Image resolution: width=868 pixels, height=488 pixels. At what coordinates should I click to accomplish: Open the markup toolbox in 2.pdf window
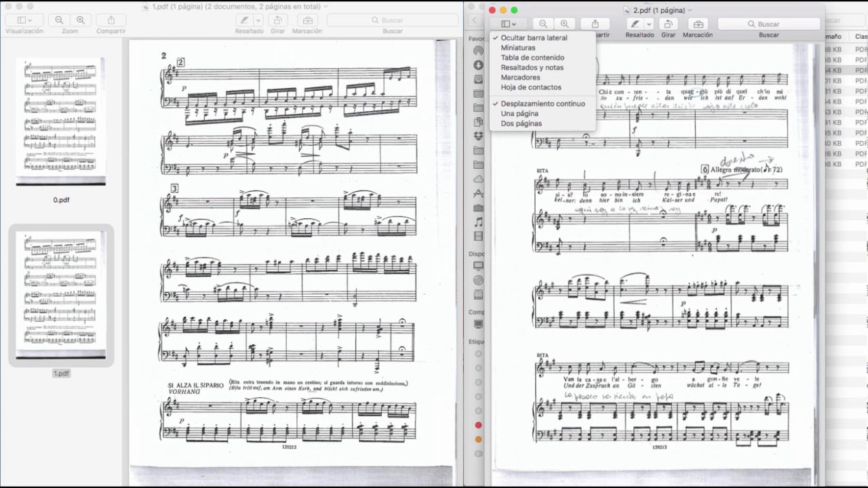coord(698,24)
